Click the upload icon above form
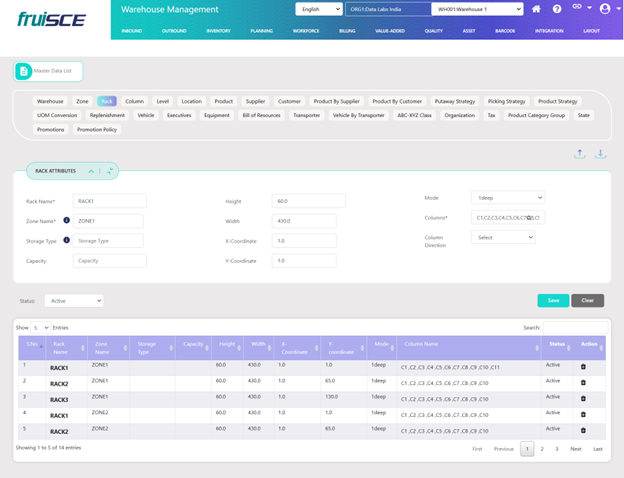This screenshot has height=478, width=624. coord(580,154)
